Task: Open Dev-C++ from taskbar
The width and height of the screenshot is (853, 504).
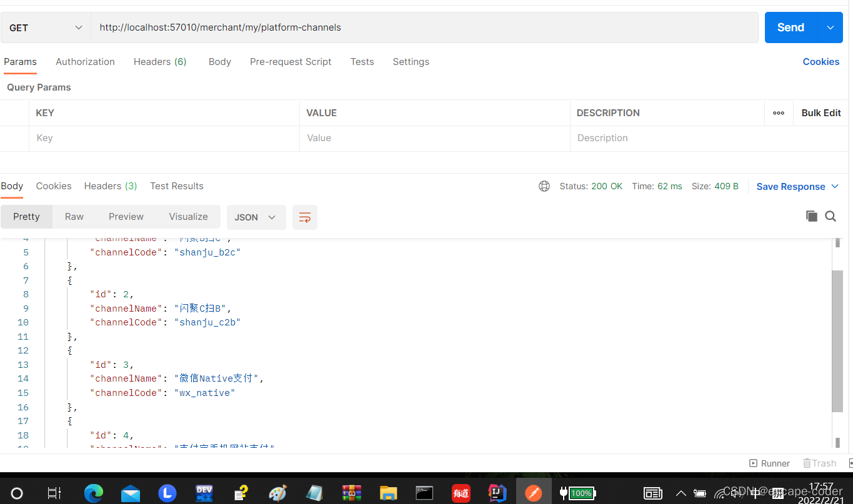Action: [204, 493]
